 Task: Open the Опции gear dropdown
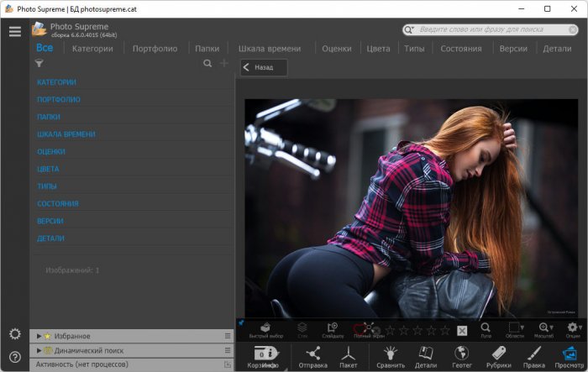[x=574, y=329]
